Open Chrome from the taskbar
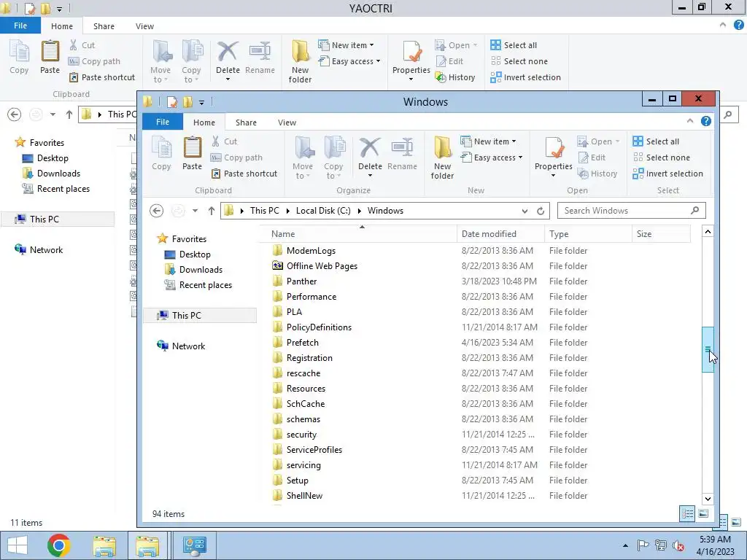Image resolution: width=747 pixels, height=560 pixels. [x=59, y=545]
